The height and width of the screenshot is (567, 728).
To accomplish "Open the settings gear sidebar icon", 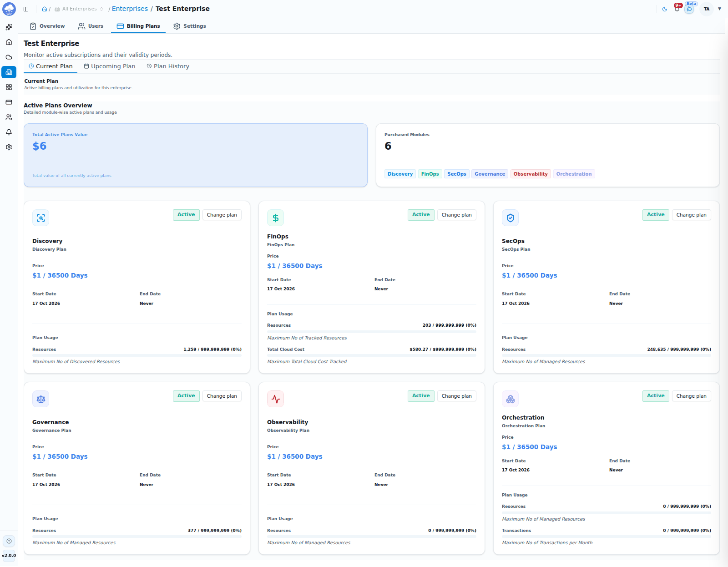I will [9, 147].
